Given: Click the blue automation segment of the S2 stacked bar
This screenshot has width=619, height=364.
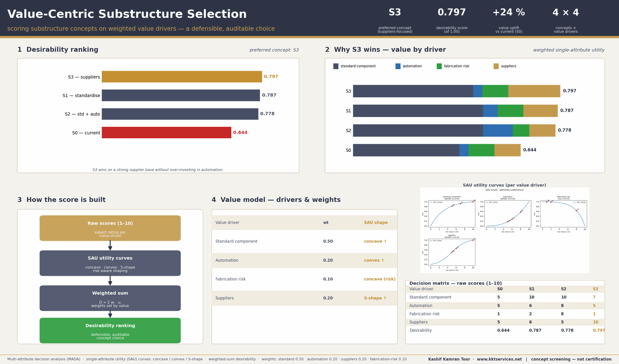Looking at the screenshot, I should point(498,130).
